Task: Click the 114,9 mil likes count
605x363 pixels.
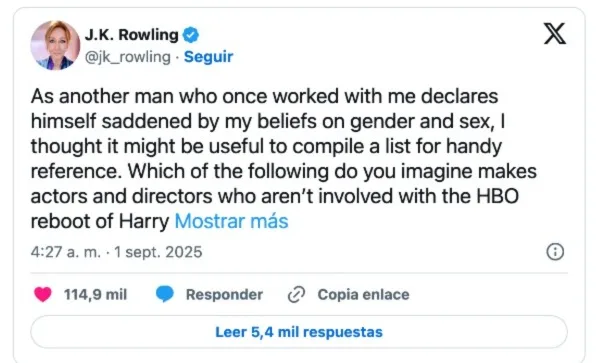Action: (x=95, y=294)
